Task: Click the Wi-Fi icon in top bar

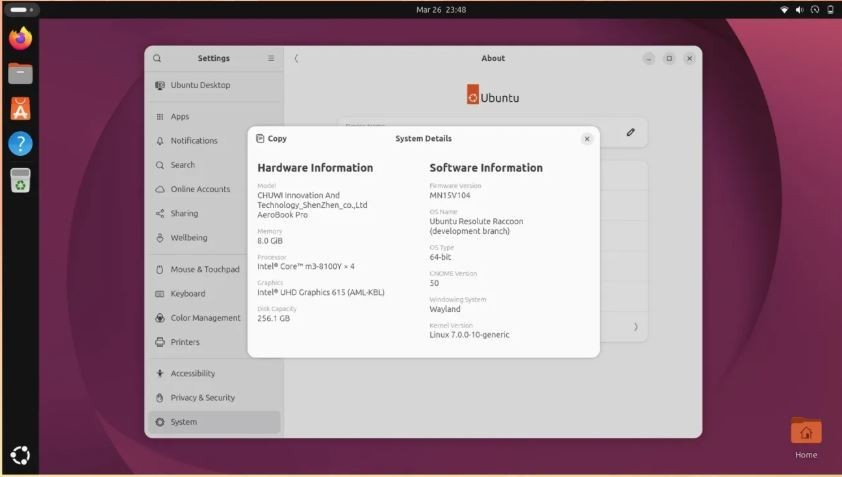Action: [x=784, y=10]
